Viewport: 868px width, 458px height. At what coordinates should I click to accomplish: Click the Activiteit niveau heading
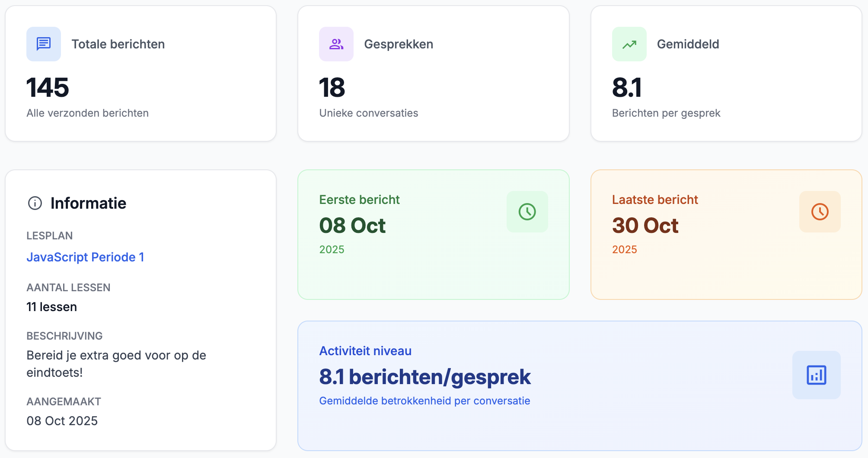coord(365,351)
